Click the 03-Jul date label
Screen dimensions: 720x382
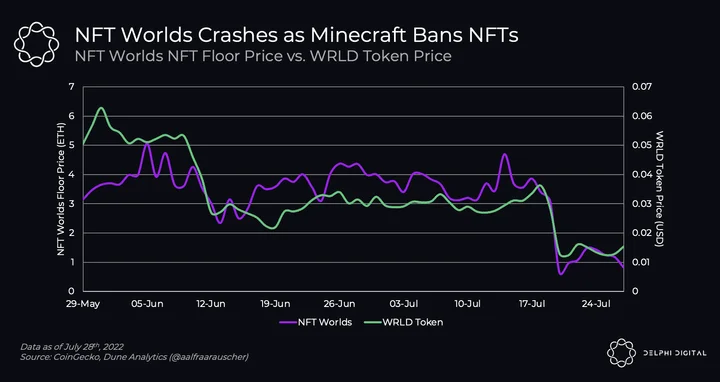pyautogui.click(x=404, y=304)
